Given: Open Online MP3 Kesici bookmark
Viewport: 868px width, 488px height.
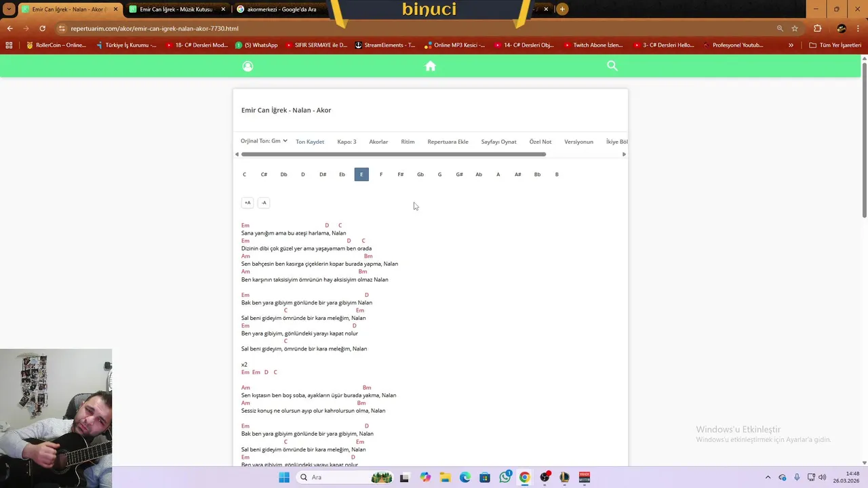Looking at the screenshot, I should (x=455, y=45).
